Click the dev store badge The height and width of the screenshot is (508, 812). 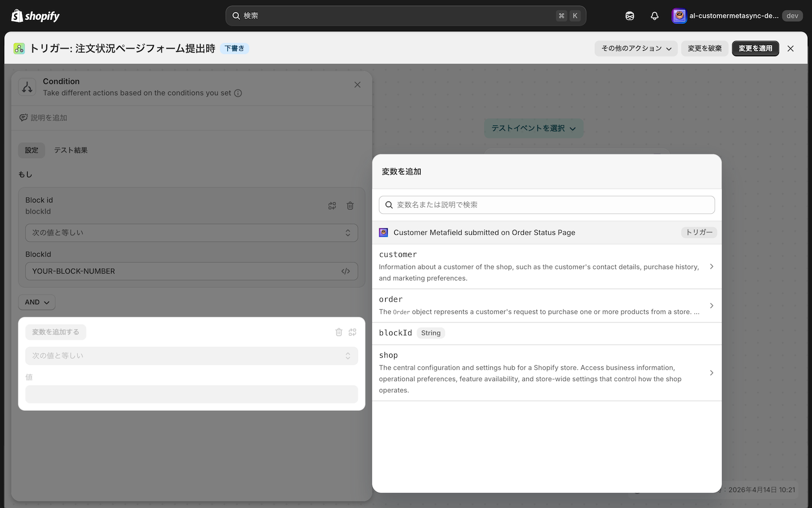point(792,16)
